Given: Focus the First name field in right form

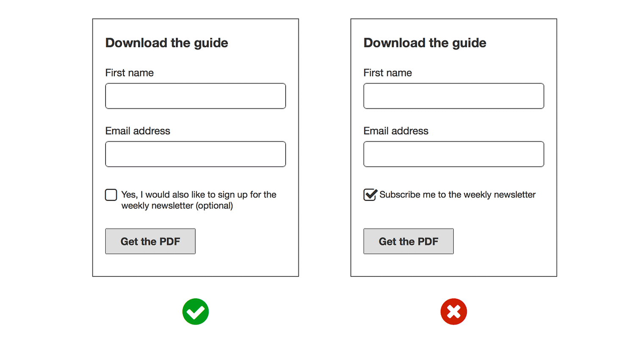Looking at the screenshot, I should tap(453, 96).
